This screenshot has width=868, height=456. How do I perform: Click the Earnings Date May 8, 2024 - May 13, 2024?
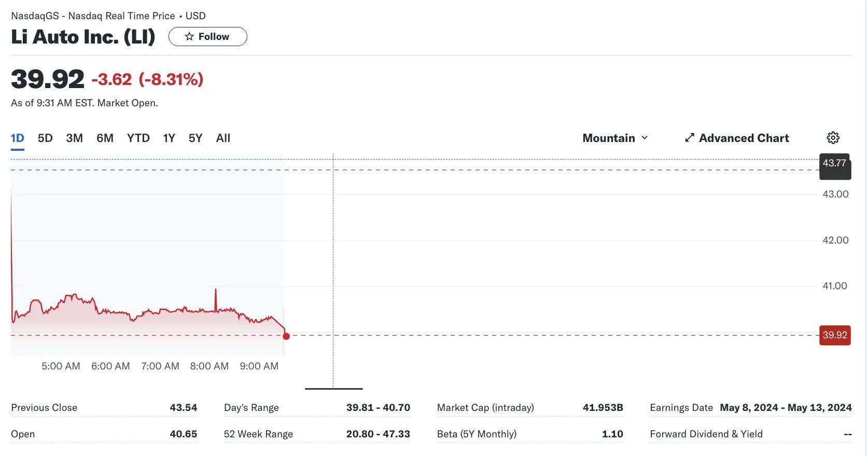coord(786,408)
